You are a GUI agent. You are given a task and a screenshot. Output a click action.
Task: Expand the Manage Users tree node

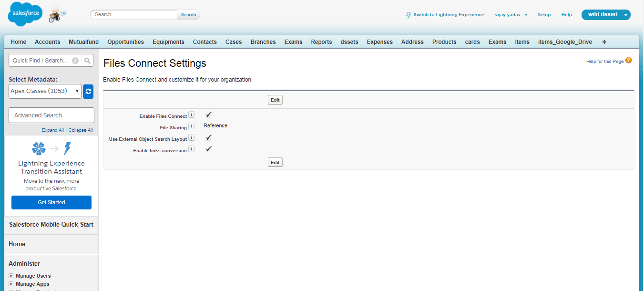(x=11, y=276)
